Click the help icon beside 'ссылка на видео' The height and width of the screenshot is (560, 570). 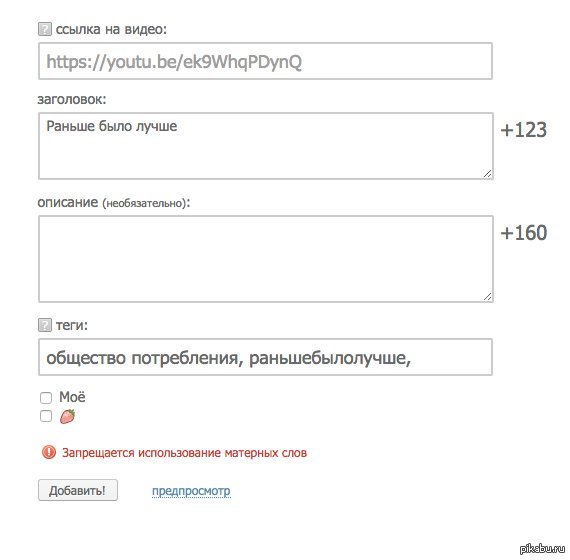click(45, 29)
